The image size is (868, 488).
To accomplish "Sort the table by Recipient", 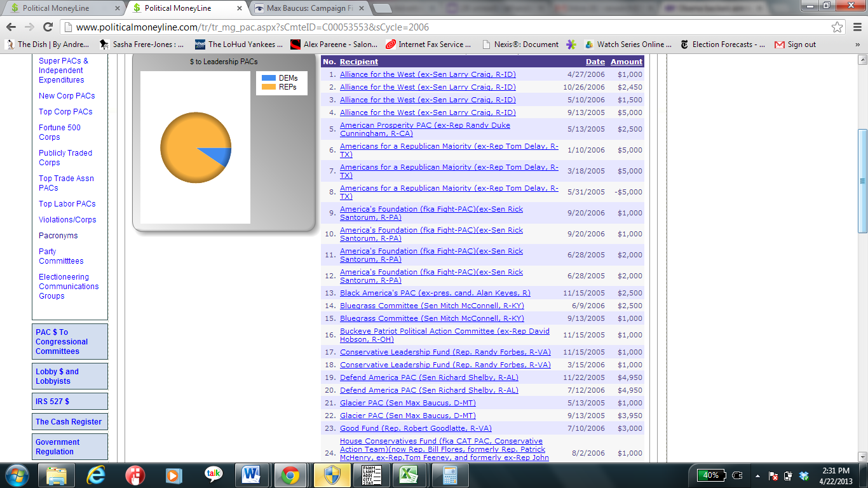I will (359, 62).
